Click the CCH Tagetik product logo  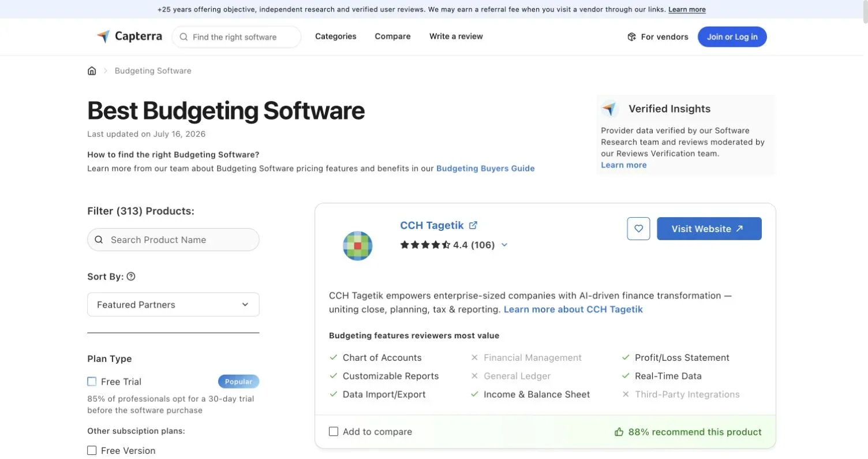357,246
